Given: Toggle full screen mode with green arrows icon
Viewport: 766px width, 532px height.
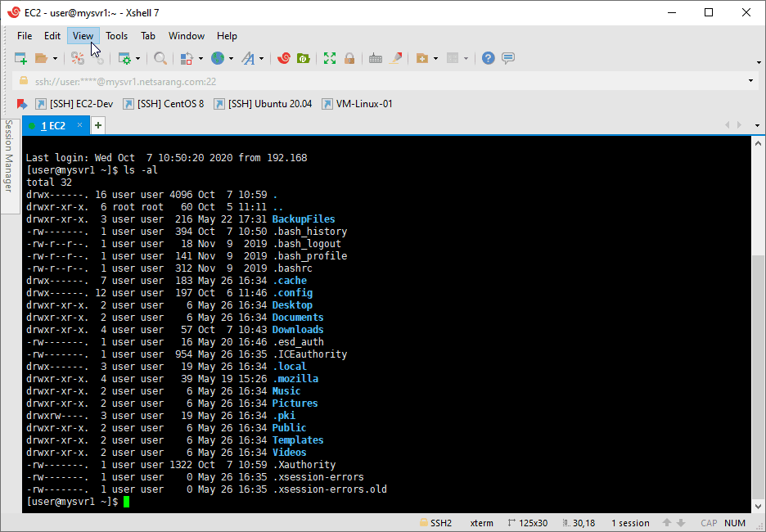Looking at the screenshot, I should tap(330, 58).
